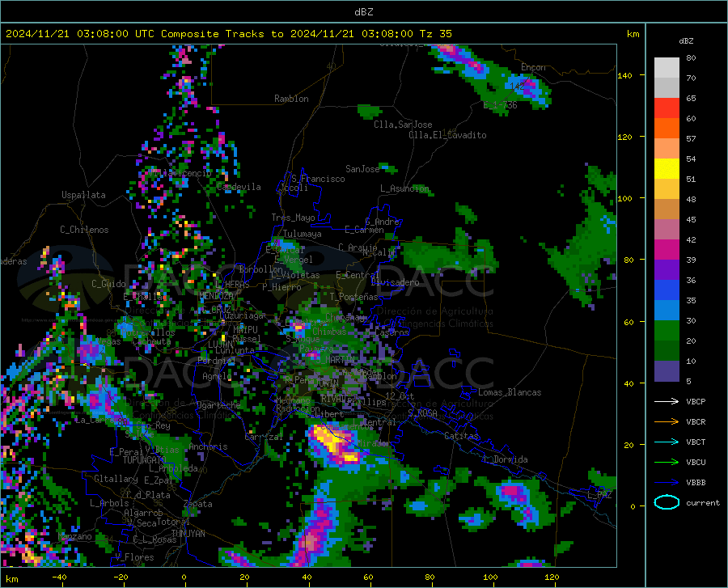The height and width of the screenshot is (588, 728).
Task: Click the light blue 35 dBZ legend swatch
Action: 667,310
